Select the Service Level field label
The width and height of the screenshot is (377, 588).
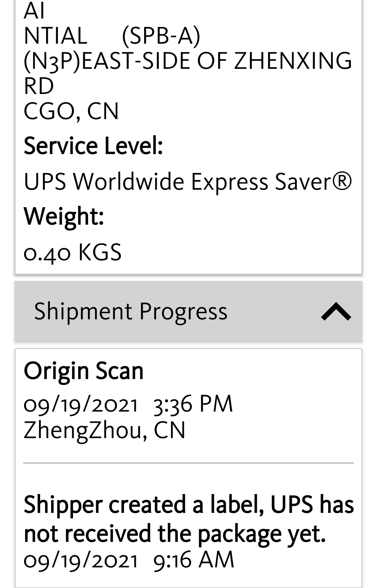pyautogui.click(x=93, y=145)
